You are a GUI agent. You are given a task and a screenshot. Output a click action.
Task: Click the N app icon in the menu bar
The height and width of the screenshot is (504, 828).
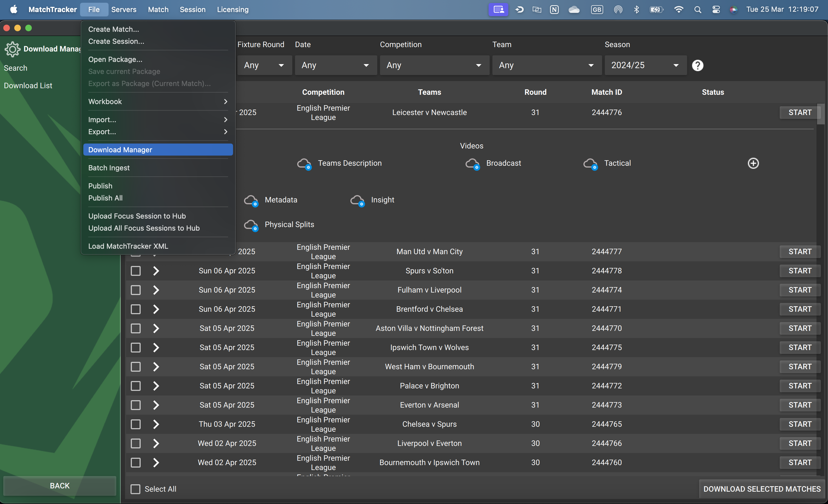pyautogui.click(x=554, y=9)
